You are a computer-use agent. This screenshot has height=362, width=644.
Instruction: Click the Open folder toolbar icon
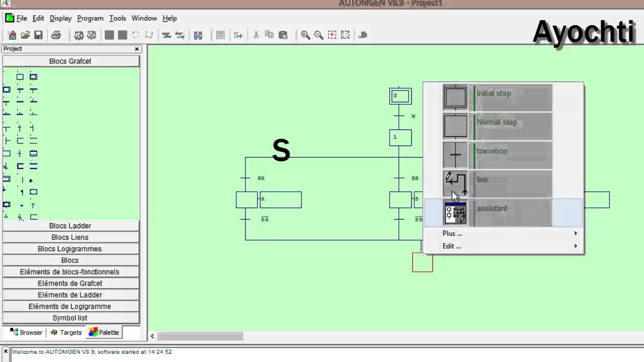25,35
